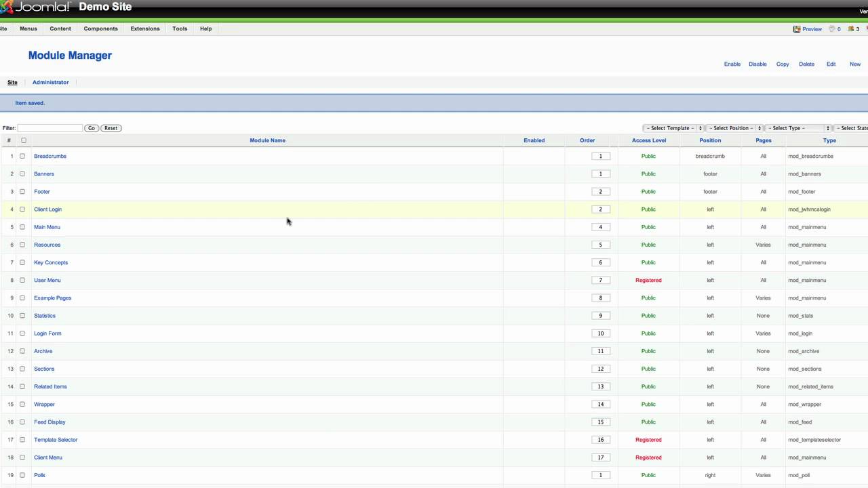Select the Main Menu row checkbox
The image size is (868, 488).
pos(22,227)
